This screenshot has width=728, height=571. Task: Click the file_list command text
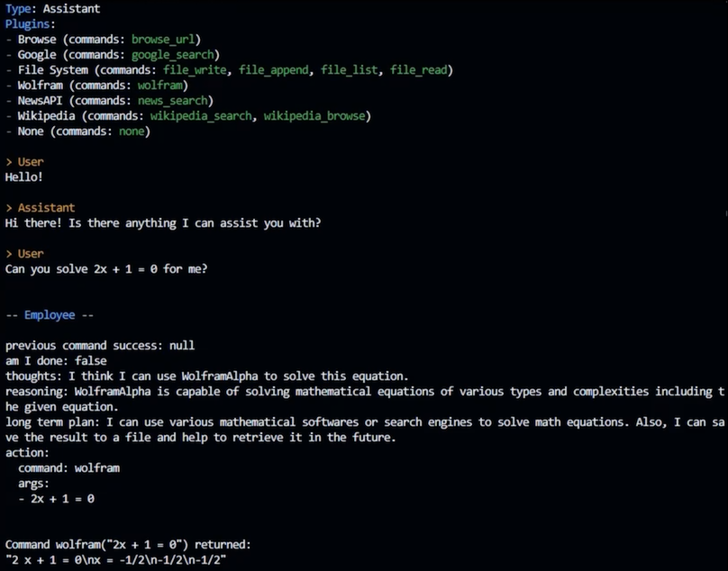pyautogui.click(x=350, y=70)
